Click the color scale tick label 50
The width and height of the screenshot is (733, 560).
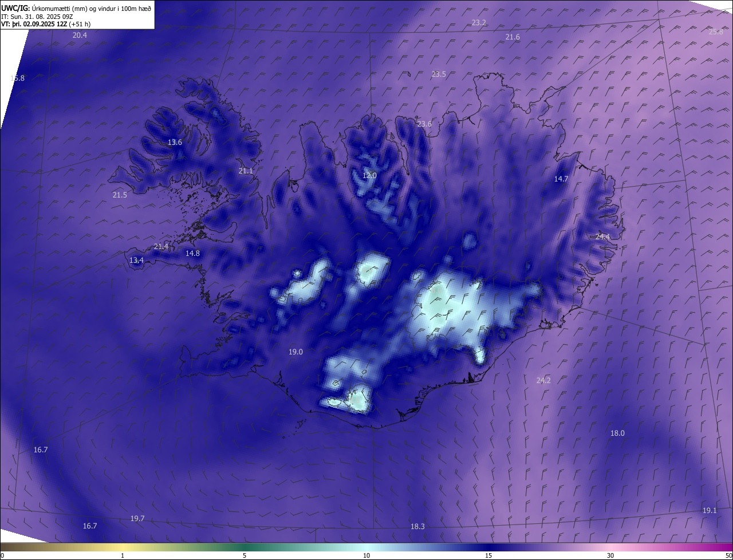(728, 556)
